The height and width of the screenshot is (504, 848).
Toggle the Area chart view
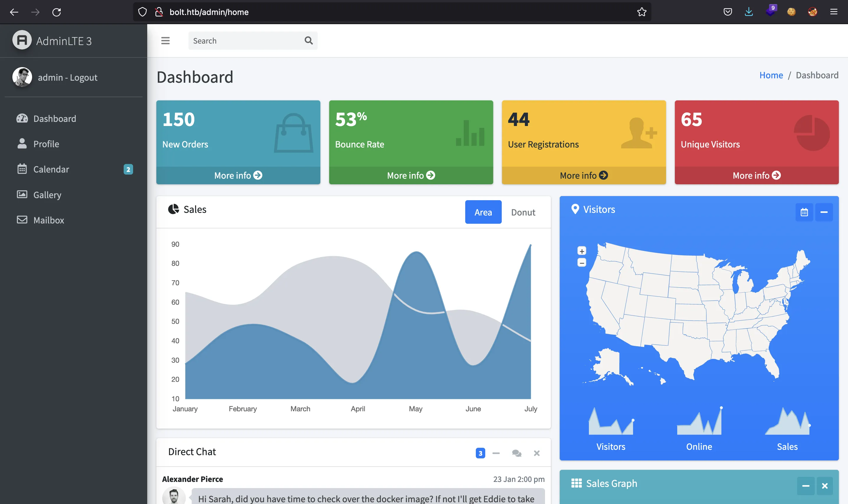click(x=483, y=211)
